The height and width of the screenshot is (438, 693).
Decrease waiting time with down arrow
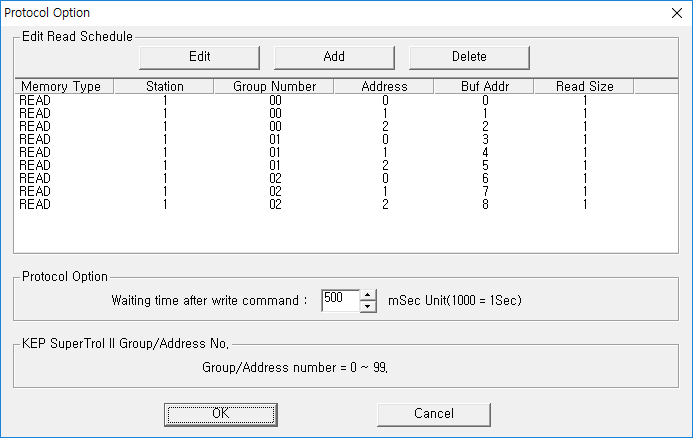(x=368, y=305)
